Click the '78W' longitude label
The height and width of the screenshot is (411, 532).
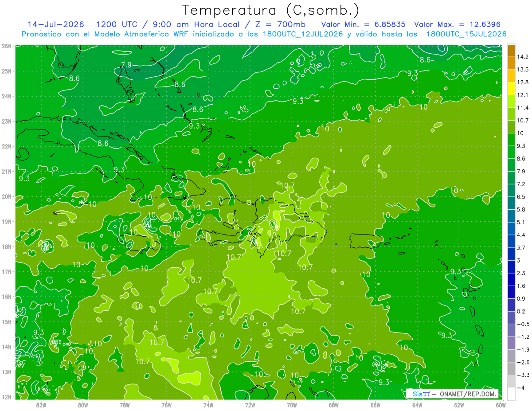pyautogui.click(x=125, y=405)
